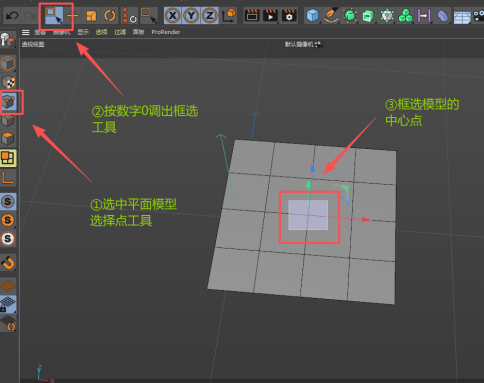
Task: Activate Points mode in left toolbar
Action: tap(9, 101)
